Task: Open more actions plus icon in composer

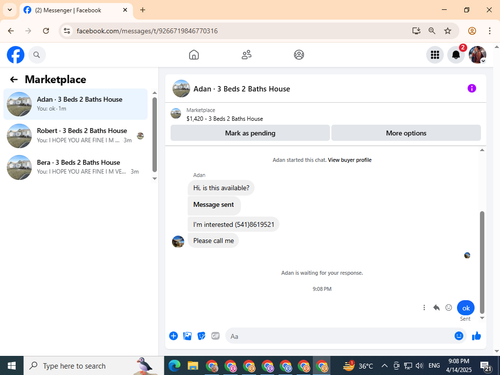Action: [x=173, y=336]
